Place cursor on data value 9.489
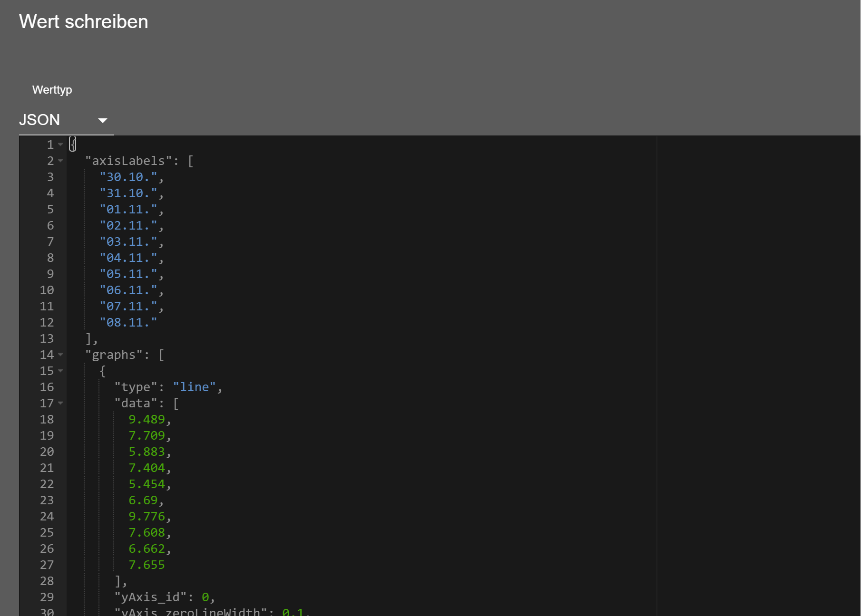This screenshot has height=616, width=861. pos(147,420)
